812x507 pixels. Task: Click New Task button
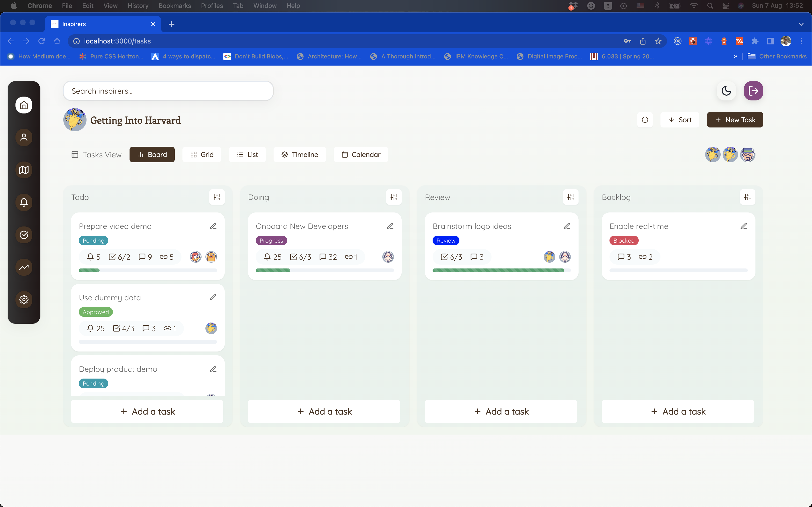point(735,120)
